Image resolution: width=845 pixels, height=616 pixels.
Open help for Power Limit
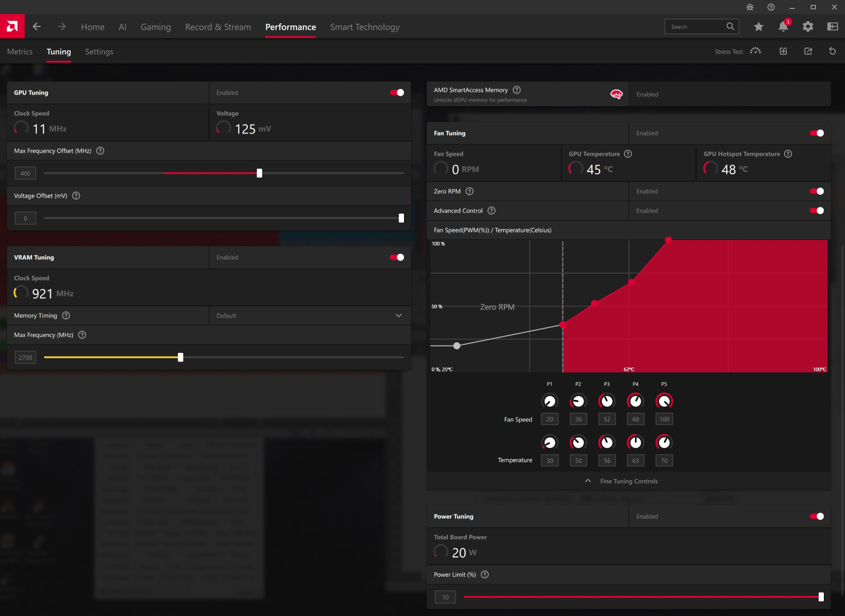pos(485,574)
